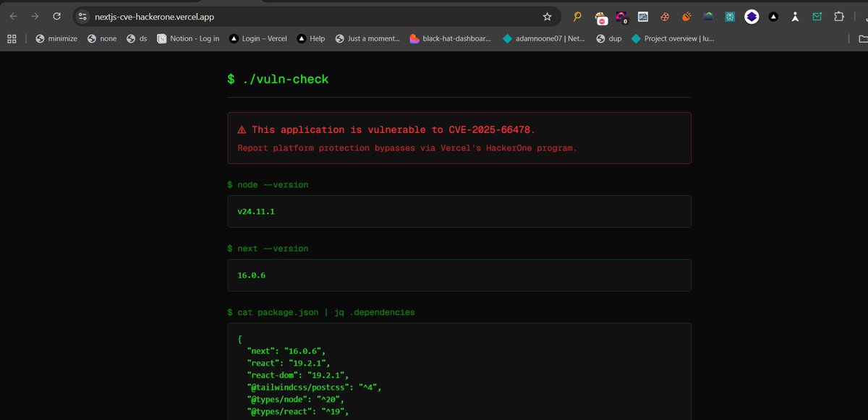
Task: Open the 'minimize' bookmark
Action: coord(56,39)
